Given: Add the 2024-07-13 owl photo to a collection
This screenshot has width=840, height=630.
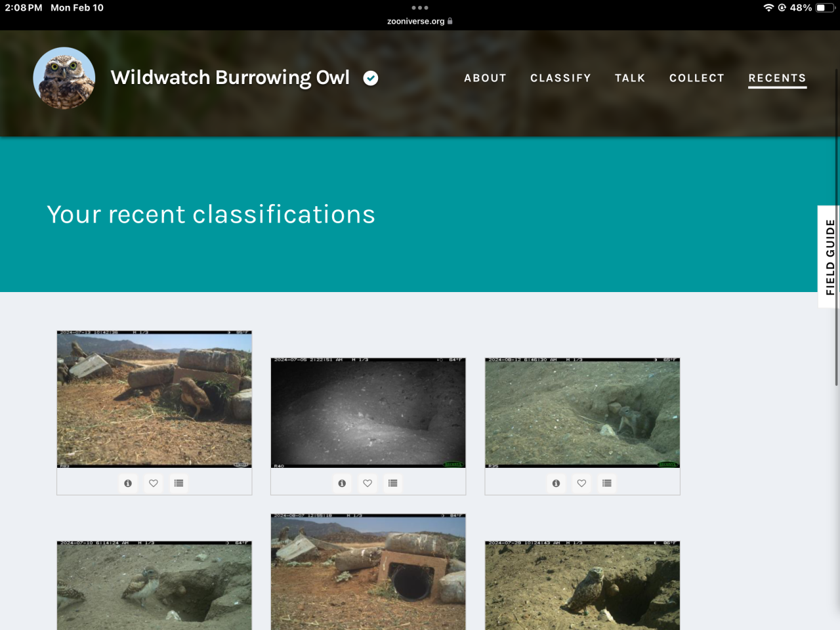Looking at the screenshot, I should point(178,483).
